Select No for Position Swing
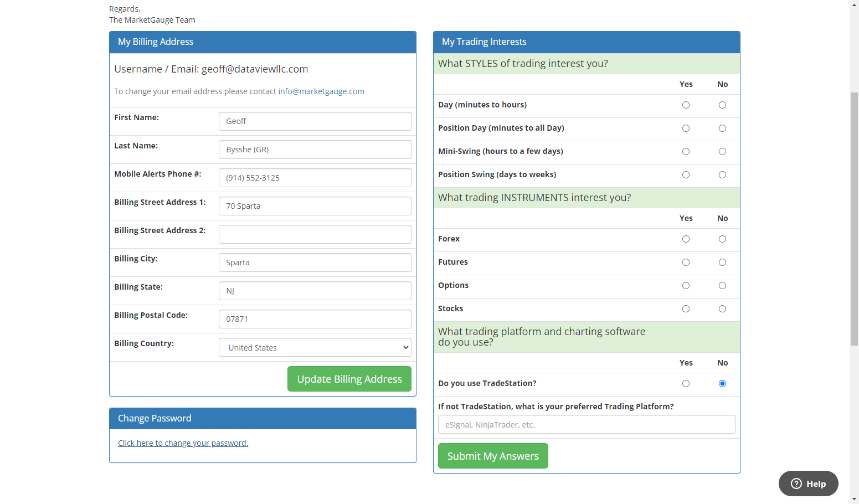This screenshot has width=859, height=504. pos(722,175)
